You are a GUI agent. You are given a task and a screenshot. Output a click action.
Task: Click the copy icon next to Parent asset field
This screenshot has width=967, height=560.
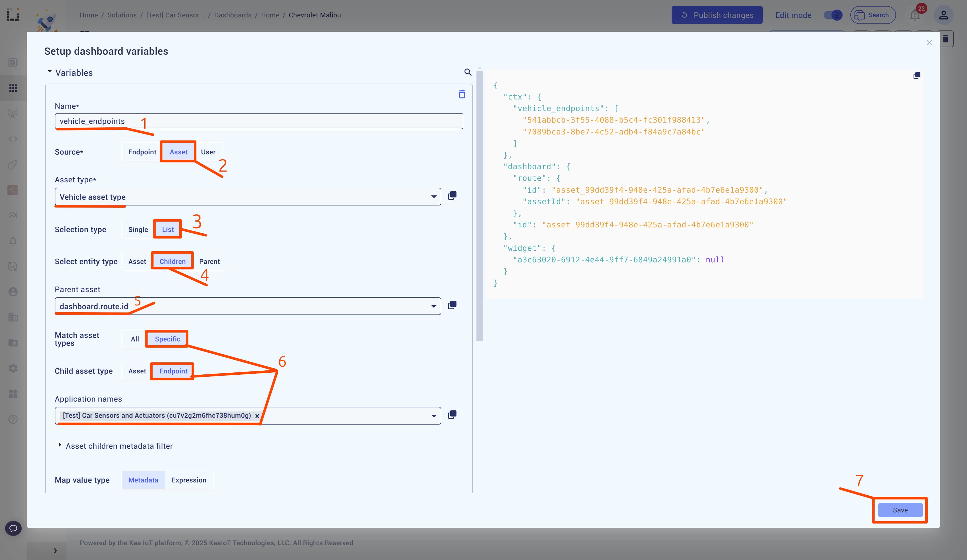point(452,305)
